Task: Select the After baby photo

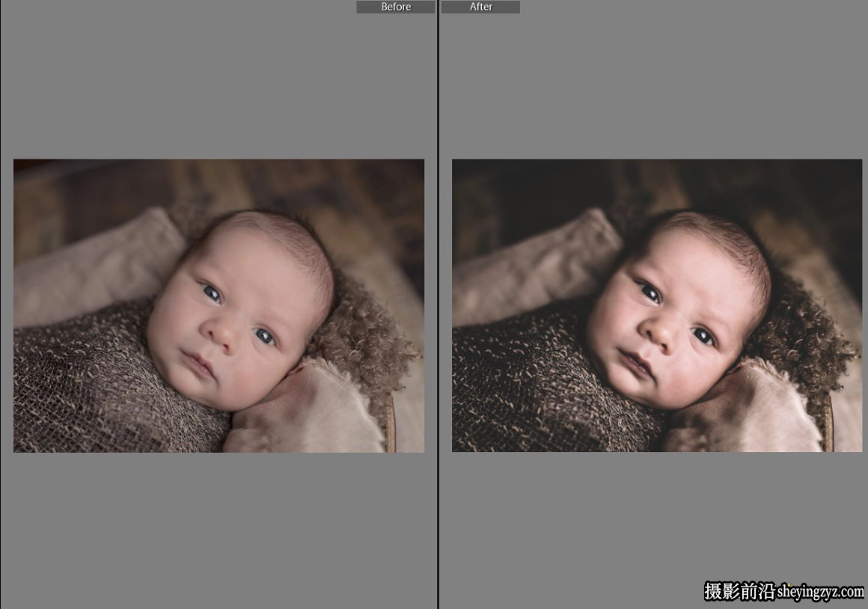Action: (x=657, y=305)
